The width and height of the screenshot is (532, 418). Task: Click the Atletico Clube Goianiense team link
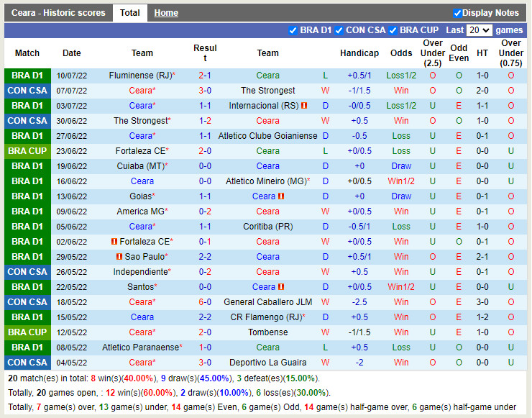(x=267, y=136)
